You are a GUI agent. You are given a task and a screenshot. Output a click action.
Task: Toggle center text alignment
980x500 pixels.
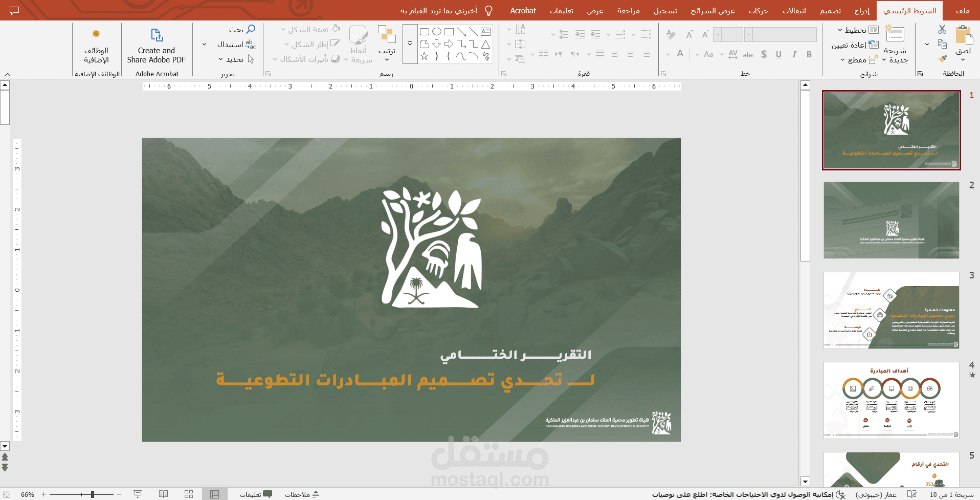[631, 54]
